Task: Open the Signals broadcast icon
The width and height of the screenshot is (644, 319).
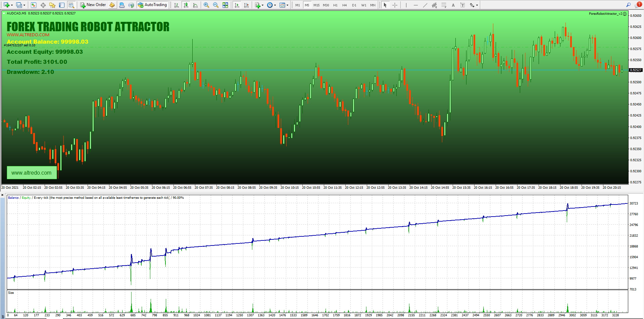Action: [x=131, y=5]
